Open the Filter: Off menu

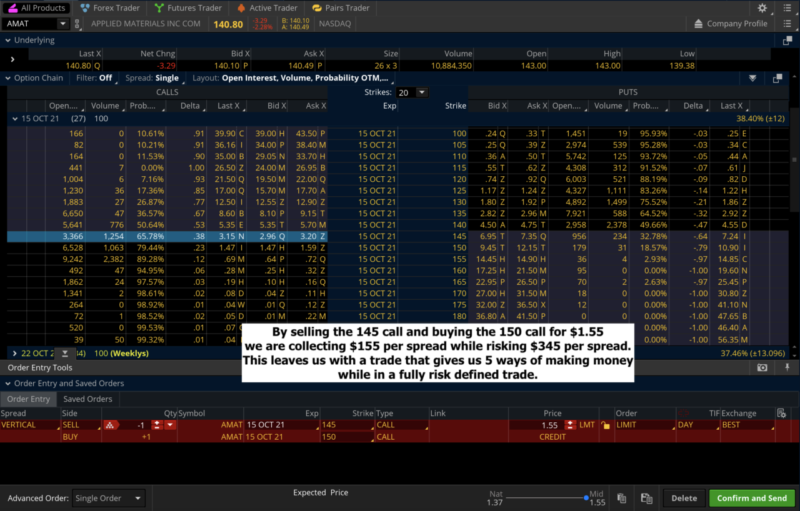tap(94, 78)
